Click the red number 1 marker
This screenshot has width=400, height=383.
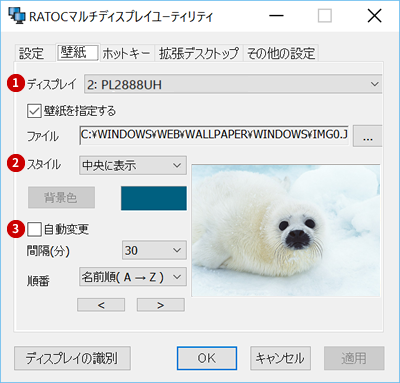[x=16, y=83]
